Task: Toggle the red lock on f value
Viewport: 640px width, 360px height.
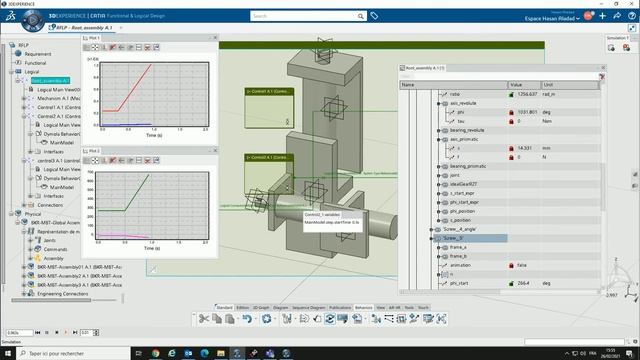Action: point(511,157)
